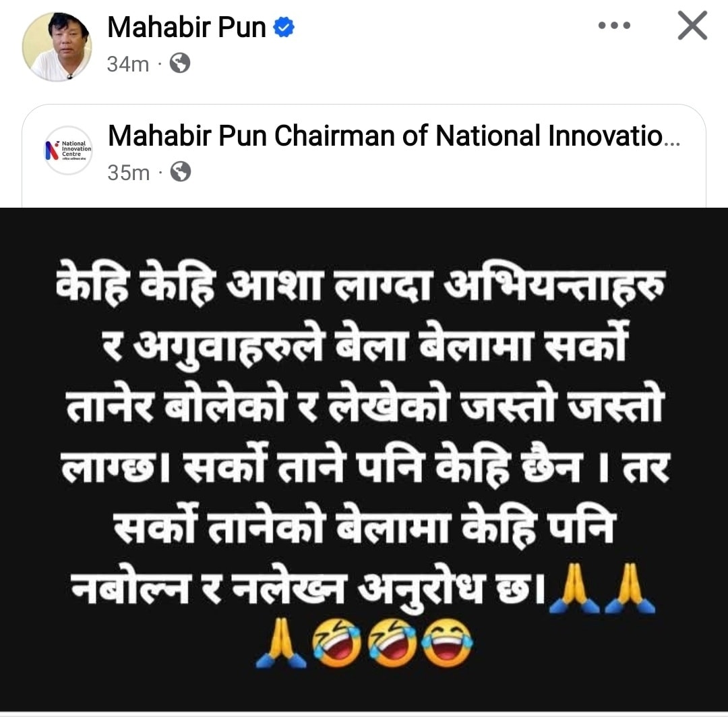The image size is (728, 717).
Task: Click the second rolling laughing emoji
Action: coord(392,643)
